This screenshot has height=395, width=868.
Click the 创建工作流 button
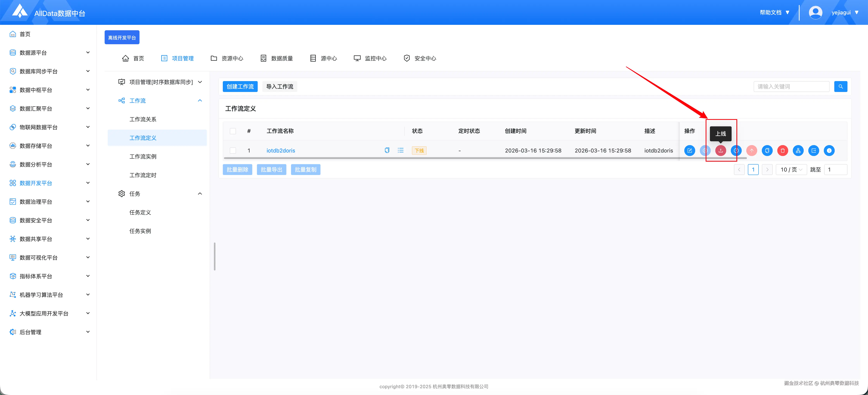[240, 87]
